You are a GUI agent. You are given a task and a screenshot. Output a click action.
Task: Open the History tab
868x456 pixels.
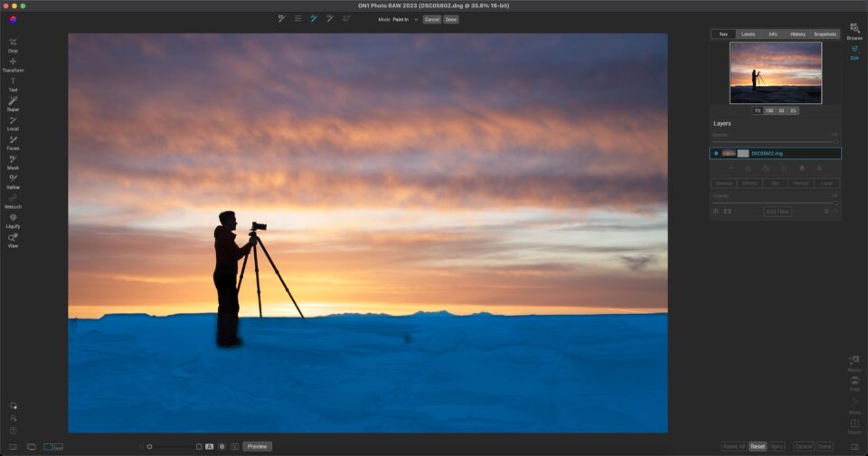pos(797,34)
